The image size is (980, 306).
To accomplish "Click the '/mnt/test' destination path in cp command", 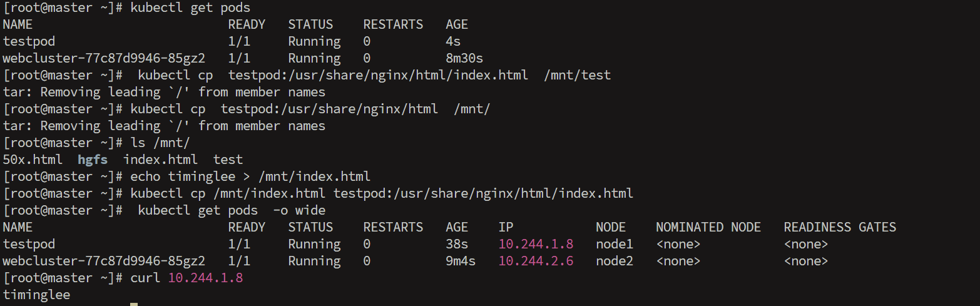I will (x=577, y=76).
